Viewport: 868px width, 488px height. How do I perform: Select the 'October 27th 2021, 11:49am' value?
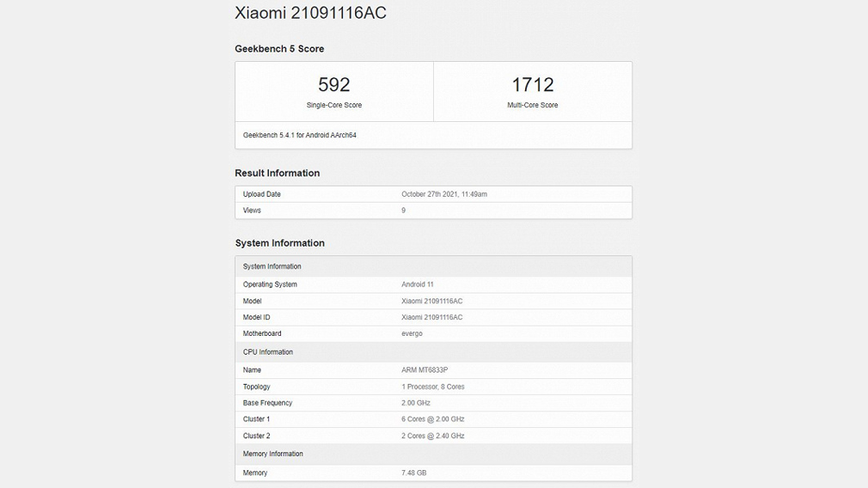pyautogui.click(x=444, y=194)
